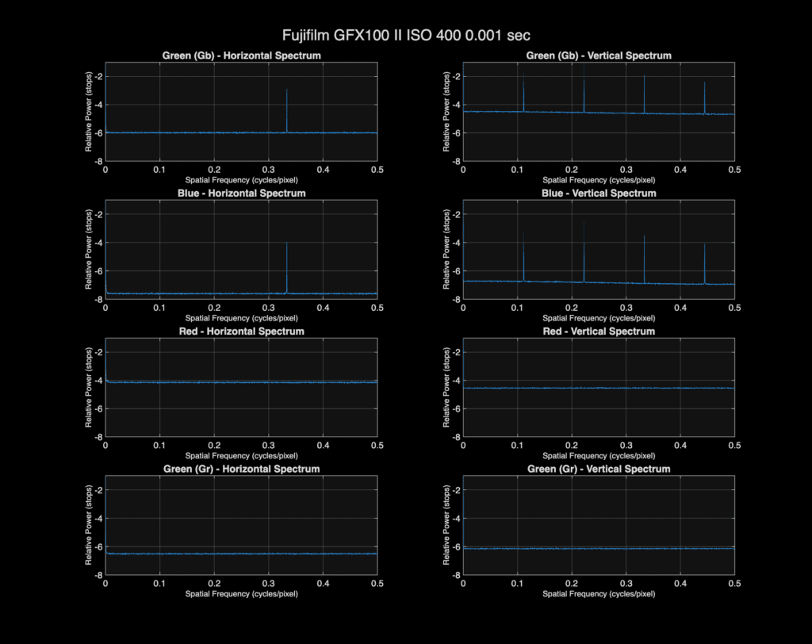Click the last spike in Blue Vertical Spectrum
The image size is (812, 644).
coord(704,264)
